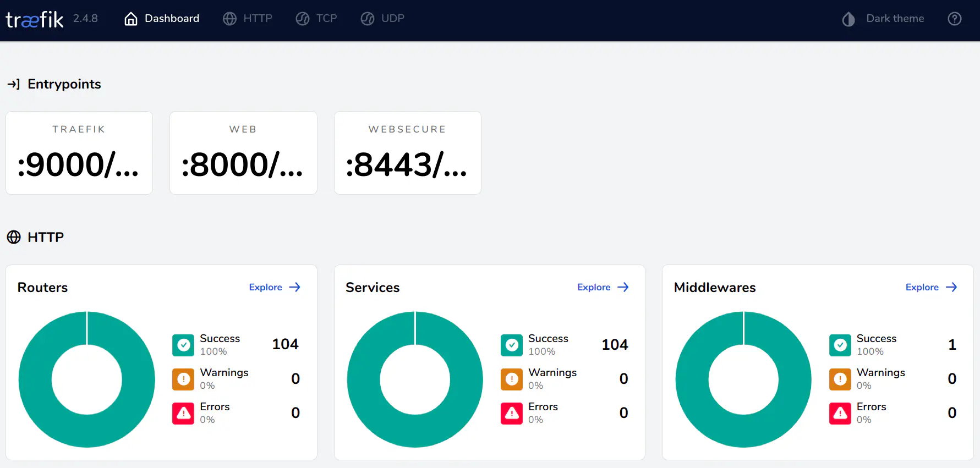Click the Dashboard home icon
Image resolution: width=980 pixels, height=468 pixels.
coord(131,19)
